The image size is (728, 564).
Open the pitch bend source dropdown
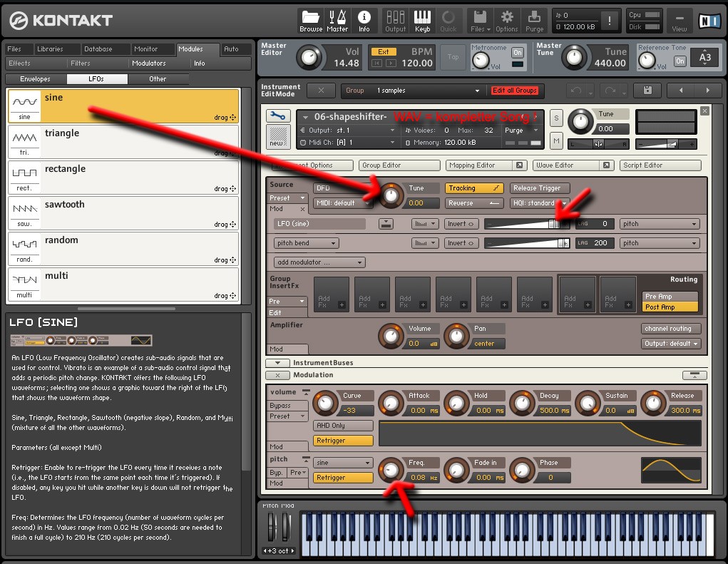(307, 242)
